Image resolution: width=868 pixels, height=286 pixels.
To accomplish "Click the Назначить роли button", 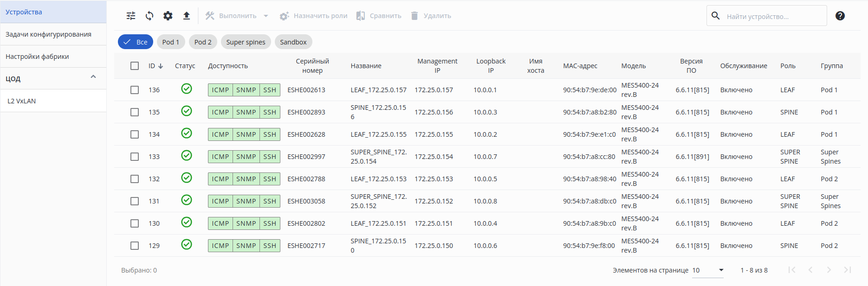I will tap(314, 16).
